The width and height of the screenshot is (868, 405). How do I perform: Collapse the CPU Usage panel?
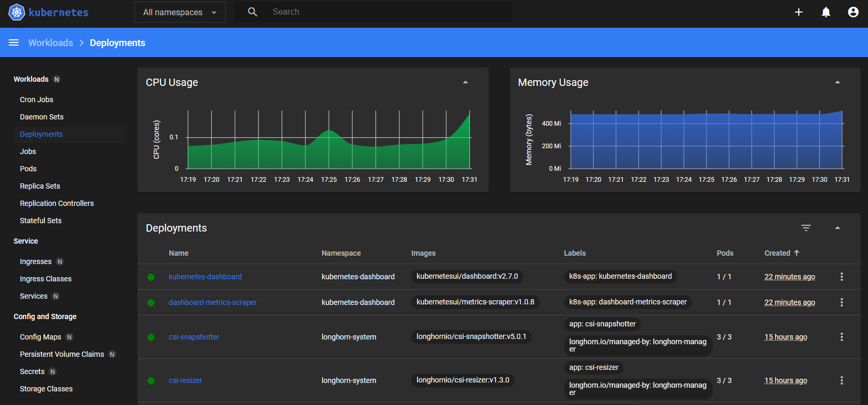click(465, 82)
